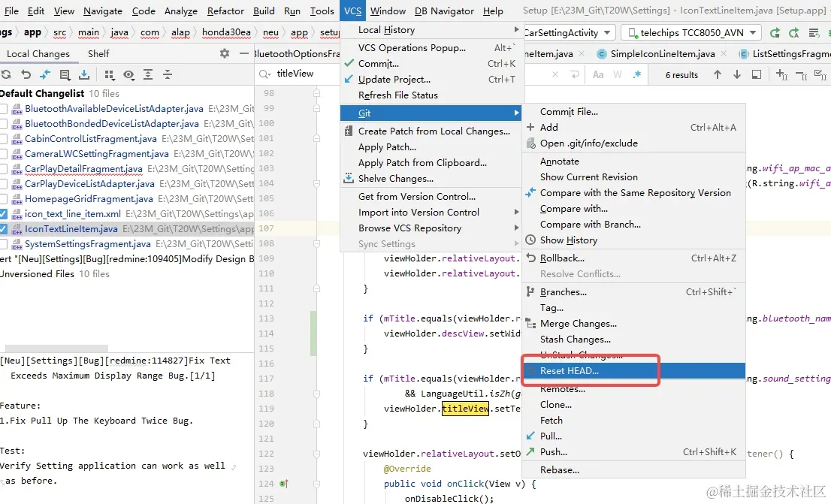Expand Local History submenu arrow
The width and height of the screenshot is (831, 504).
coord(516,30)
